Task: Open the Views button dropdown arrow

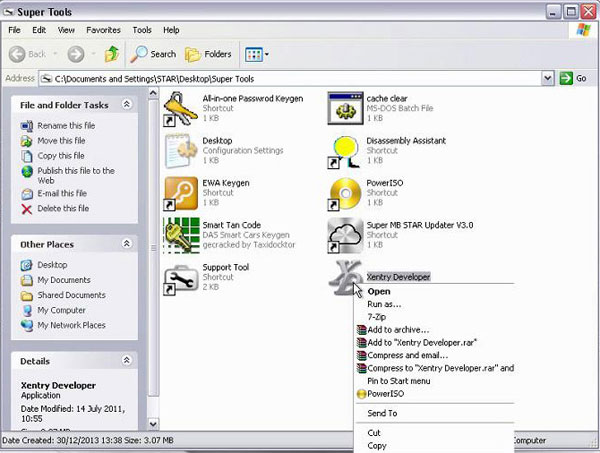Action: [267, 54]
